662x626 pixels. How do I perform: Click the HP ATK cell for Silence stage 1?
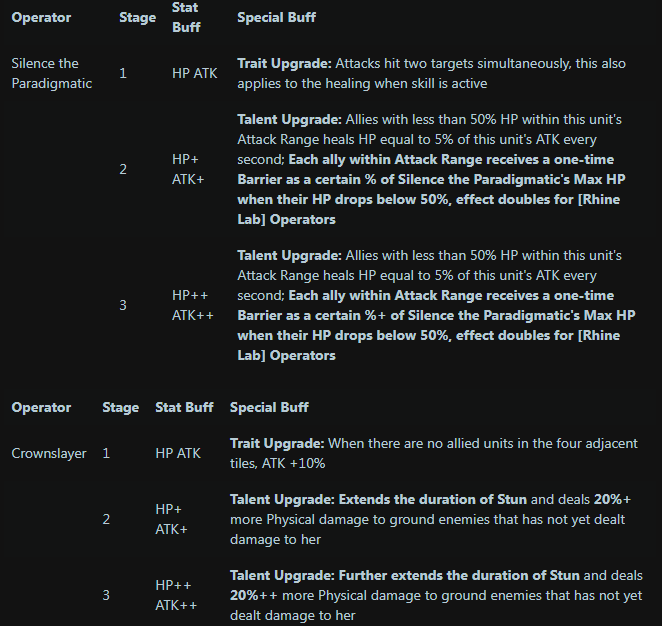pyautogui.click(x=194, y=73)
